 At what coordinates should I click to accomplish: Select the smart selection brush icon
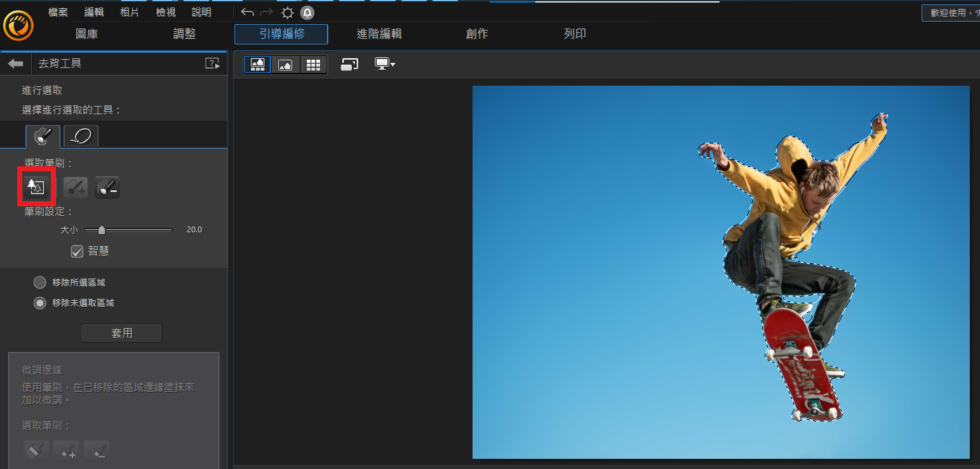pos(36,187)
